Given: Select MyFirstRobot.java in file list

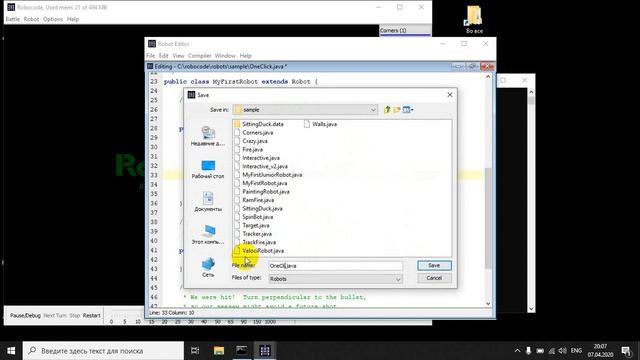Looking at the screenshot, I should click(261, 183).
